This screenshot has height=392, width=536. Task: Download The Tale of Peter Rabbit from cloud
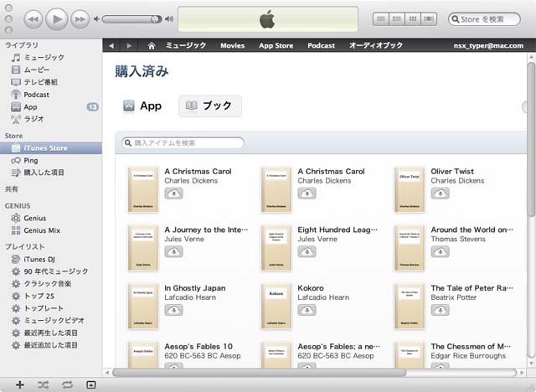tap(440, 310)
